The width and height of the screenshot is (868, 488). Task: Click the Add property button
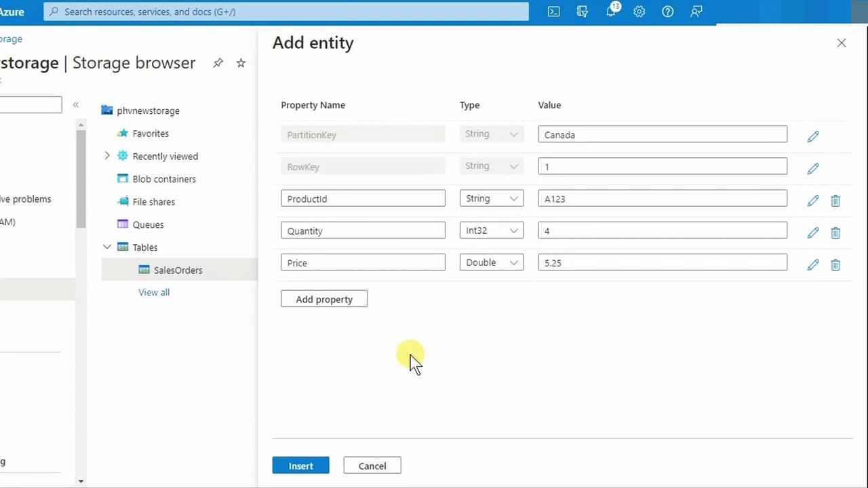[324, 299]
